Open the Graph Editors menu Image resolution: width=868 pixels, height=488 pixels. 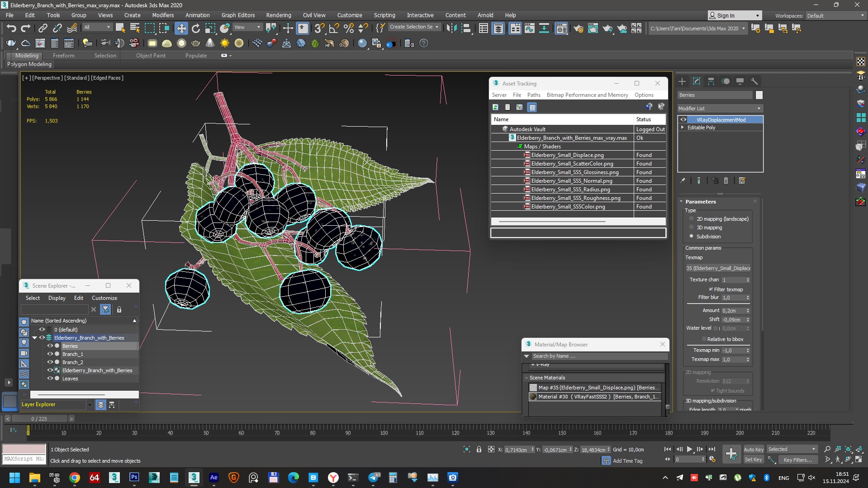tap(238, 15)
